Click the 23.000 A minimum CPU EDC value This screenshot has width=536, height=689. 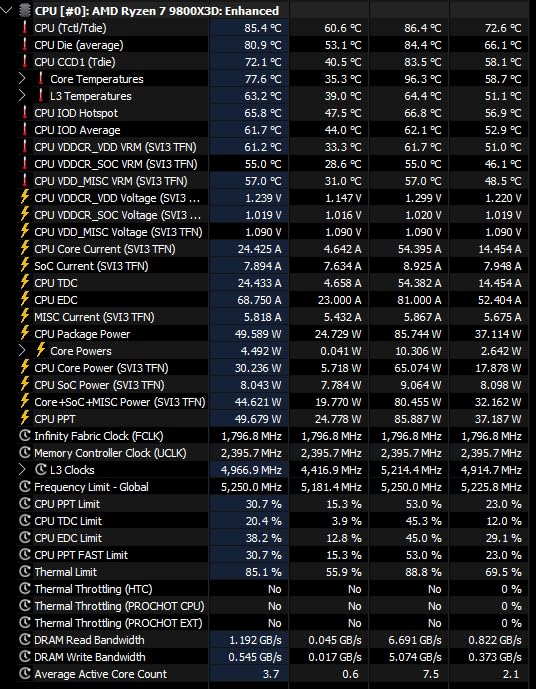point(339,300)
